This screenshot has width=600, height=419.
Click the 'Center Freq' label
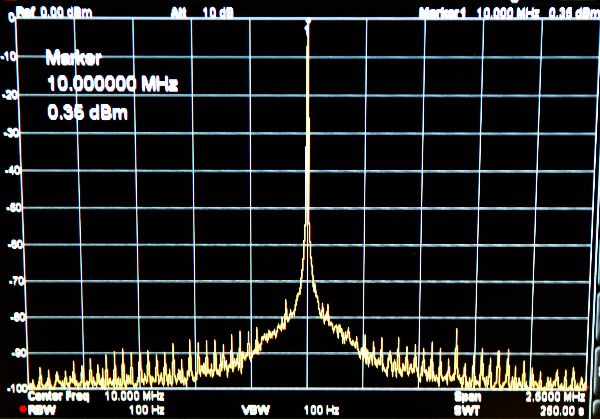pyautogui.click(x=59, y=396)
